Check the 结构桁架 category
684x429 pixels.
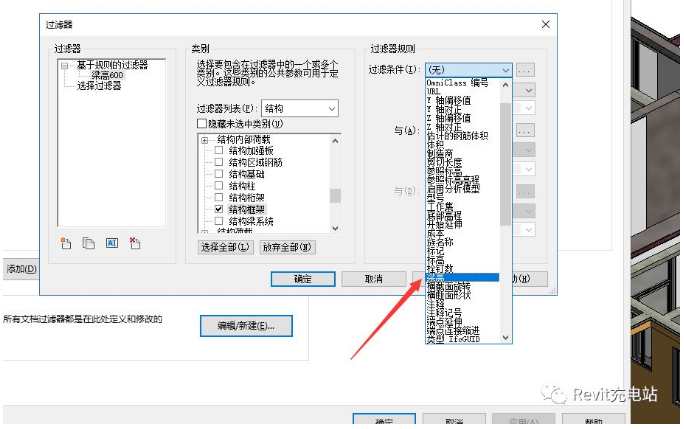(x=219, y=198)
